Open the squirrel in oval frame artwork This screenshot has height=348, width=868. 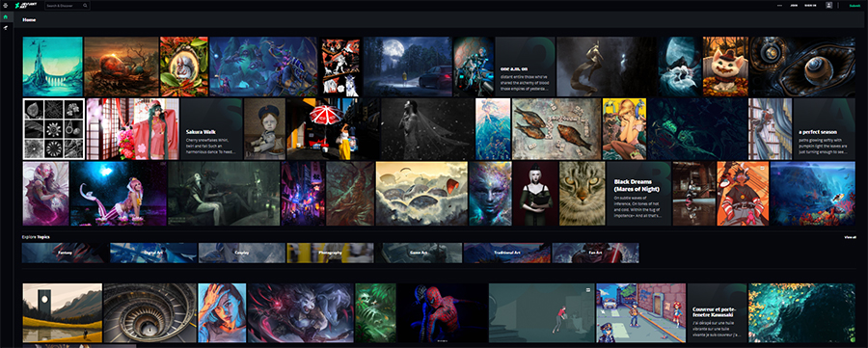click(184, 67)
